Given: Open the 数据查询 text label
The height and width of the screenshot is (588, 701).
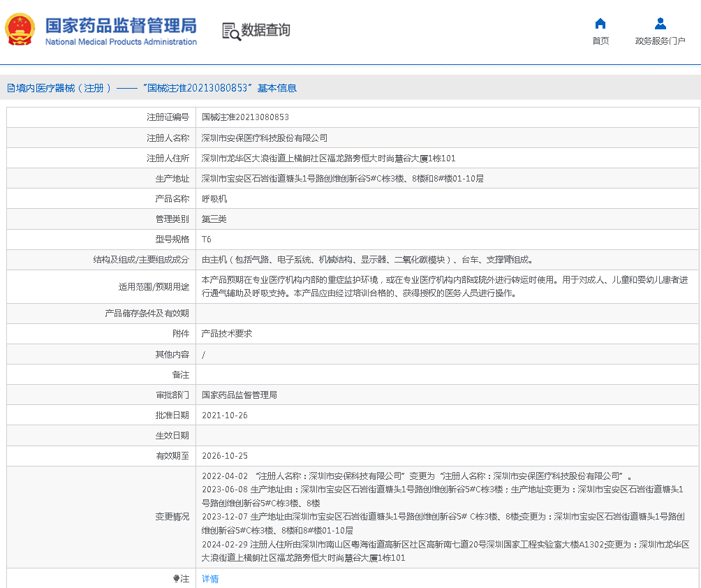Looking at the screenshot, I should [x=266, y=30].
